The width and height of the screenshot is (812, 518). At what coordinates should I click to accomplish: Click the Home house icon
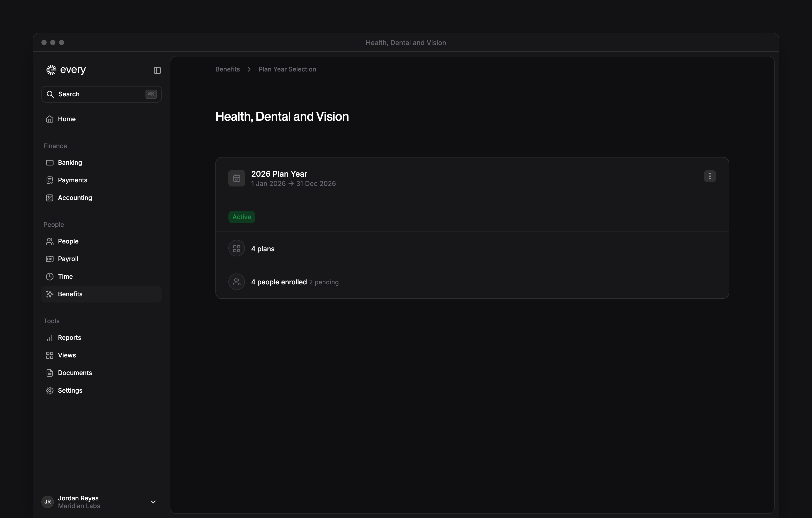click(x=49, y=119)
